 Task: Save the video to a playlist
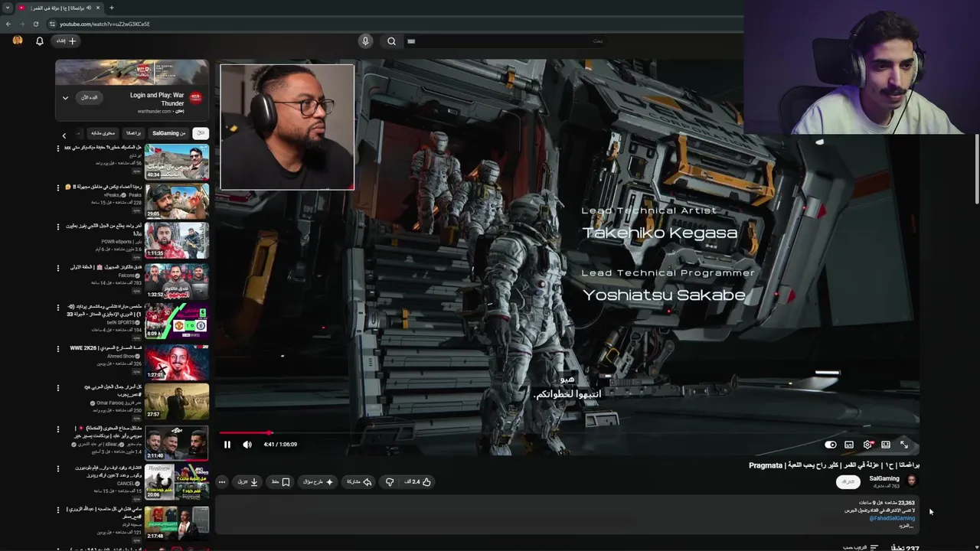[280, 482]
